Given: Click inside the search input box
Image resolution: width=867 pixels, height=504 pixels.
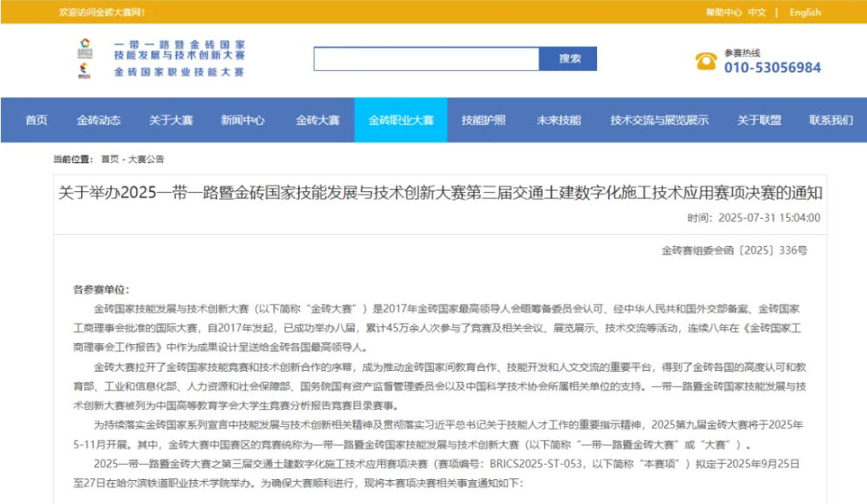Looking at the screenshot, I should tap(427, 59).
